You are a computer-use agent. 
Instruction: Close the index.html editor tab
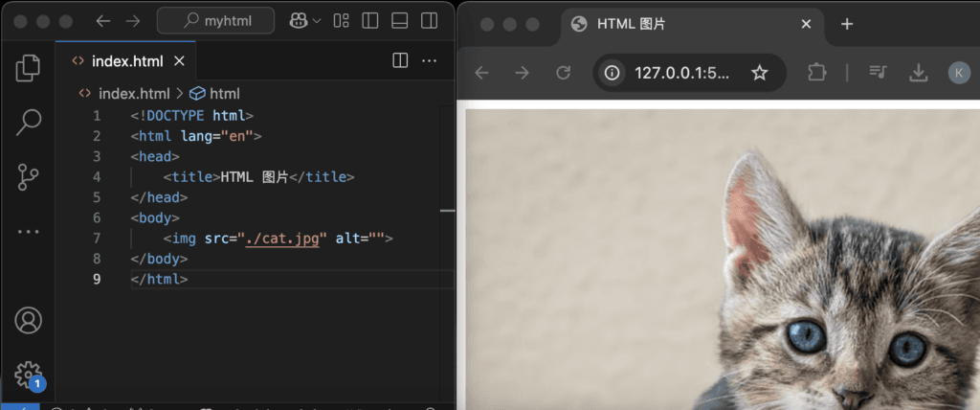click(179, 60)
